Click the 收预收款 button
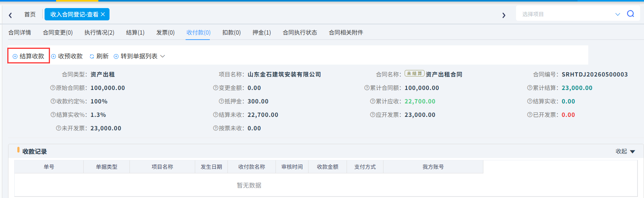 [67, 56]
